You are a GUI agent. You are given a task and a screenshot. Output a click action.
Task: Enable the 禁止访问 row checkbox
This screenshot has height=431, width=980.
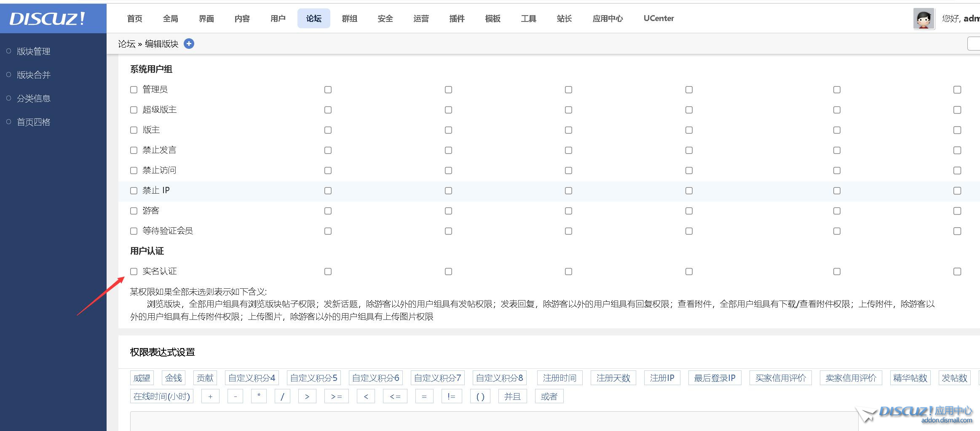tap(134, 170)
